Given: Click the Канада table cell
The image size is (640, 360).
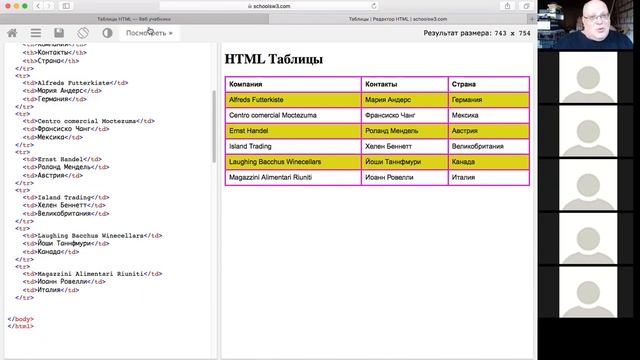Looking at the screenshot, I should tap(489, 162).
